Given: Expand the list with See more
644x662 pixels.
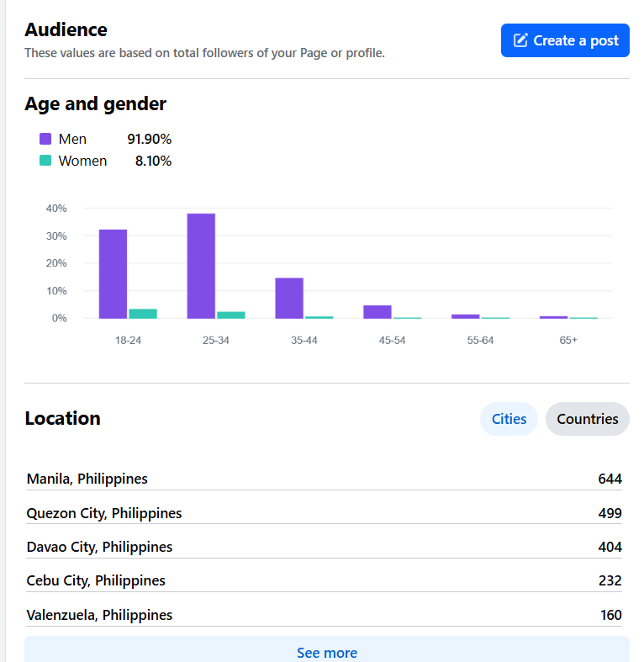Looking at the screenshot, I should point(326,652).
